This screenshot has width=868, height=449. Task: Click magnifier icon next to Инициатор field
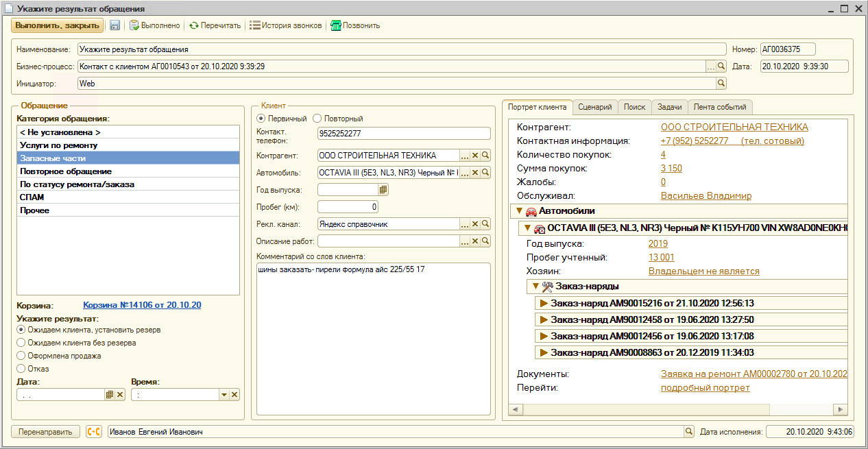(721, 83)
